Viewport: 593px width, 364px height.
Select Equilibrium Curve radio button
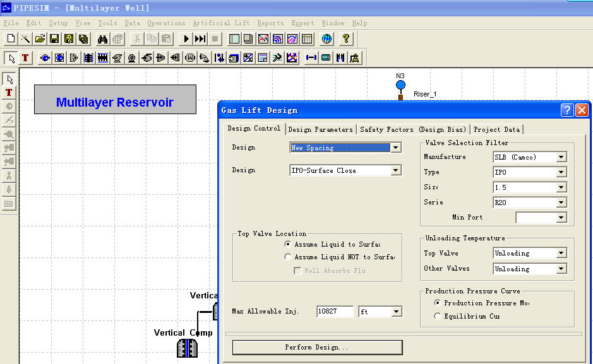click(x=437, y=316)
